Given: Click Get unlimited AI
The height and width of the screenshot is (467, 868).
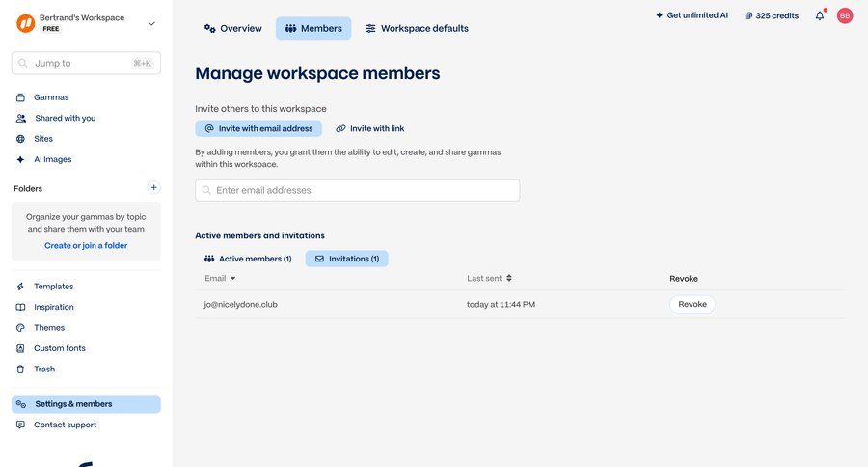Looking at the screenshot, I should (692, 15).
